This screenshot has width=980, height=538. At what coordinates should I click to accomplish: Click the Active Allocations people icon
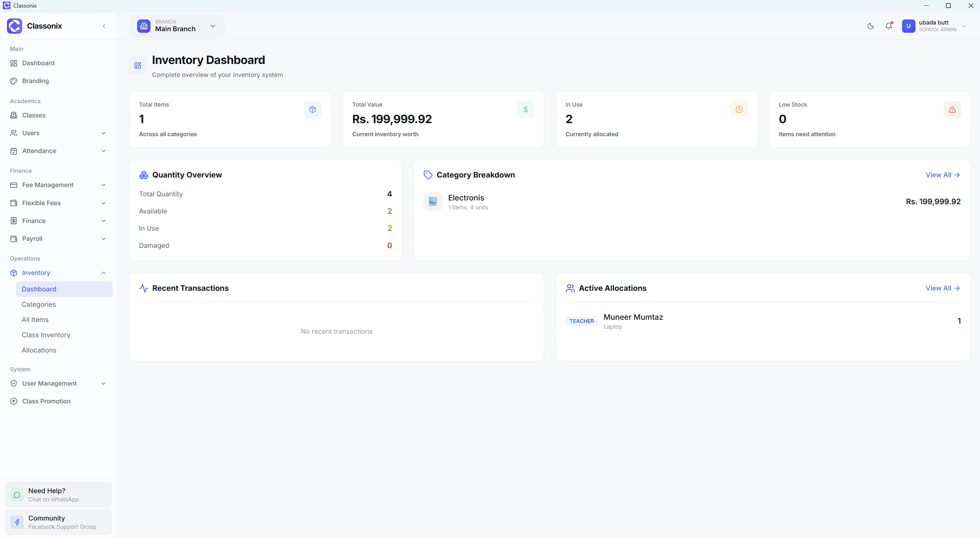pyautogui.click(x=570, y=288)
